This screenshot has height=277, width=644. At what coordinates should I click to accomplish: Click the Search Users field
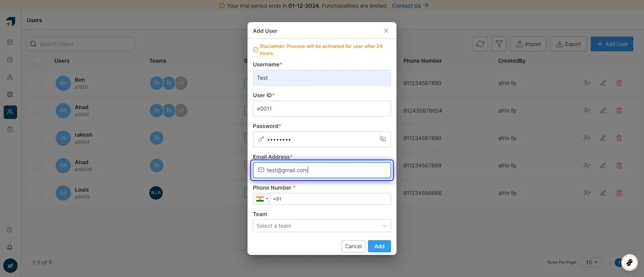click(80, 44)
